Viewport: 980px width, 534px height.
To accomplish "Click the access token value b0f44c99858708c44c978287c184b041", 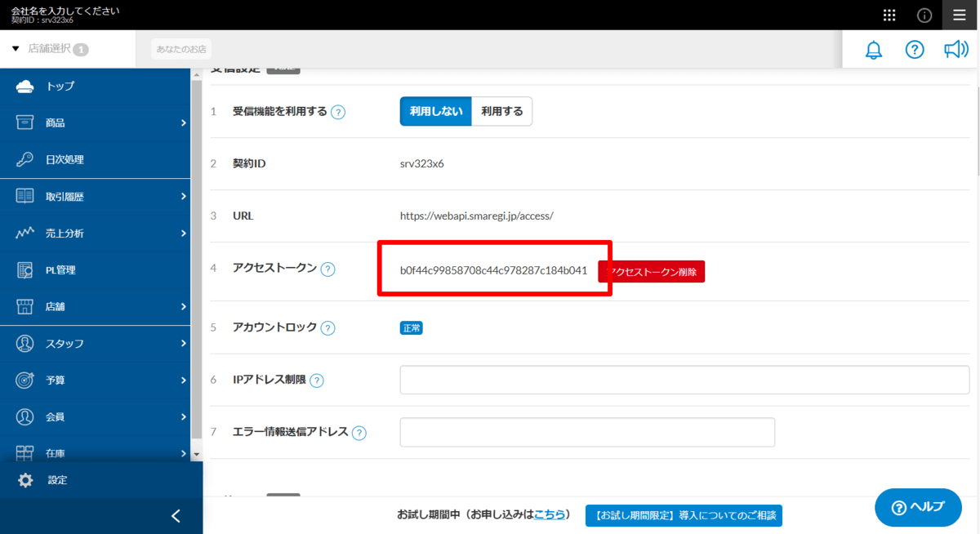I will [x=493, y=270].
